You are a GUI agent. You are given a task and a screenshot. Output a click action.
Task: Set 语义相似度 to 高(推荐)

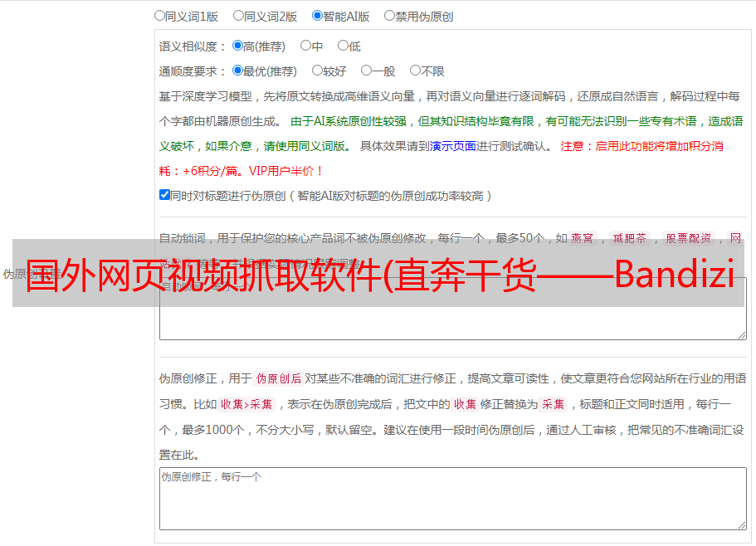coord(237,46)
